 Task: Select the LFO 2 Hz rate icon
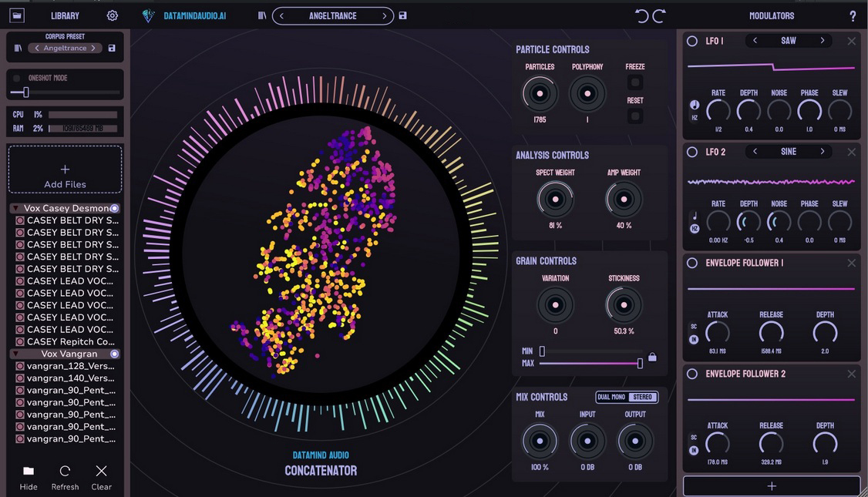pyautogui.click(x=695, y=229)
